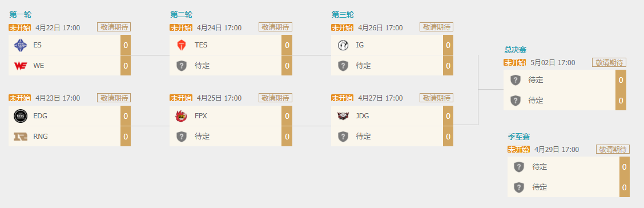
Task: Click the TES team logo
Action: coord(181,45)
